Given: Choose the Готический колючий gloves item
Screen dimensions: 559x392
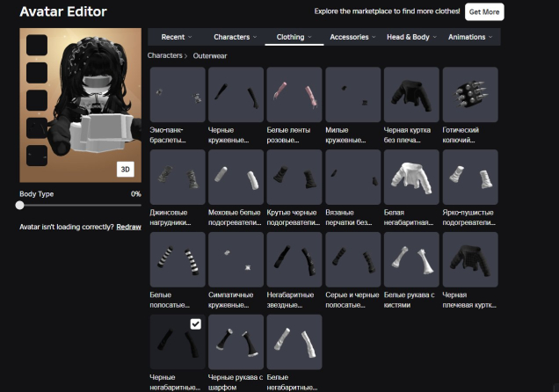Looking at the screenshot, I should pyautogui.click(x=470, y=94).
